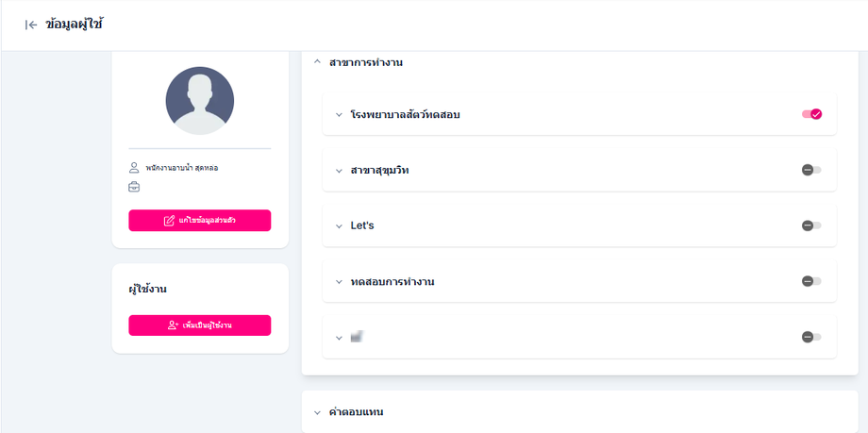Click the add-user icon on pink button

coord(173,325)
